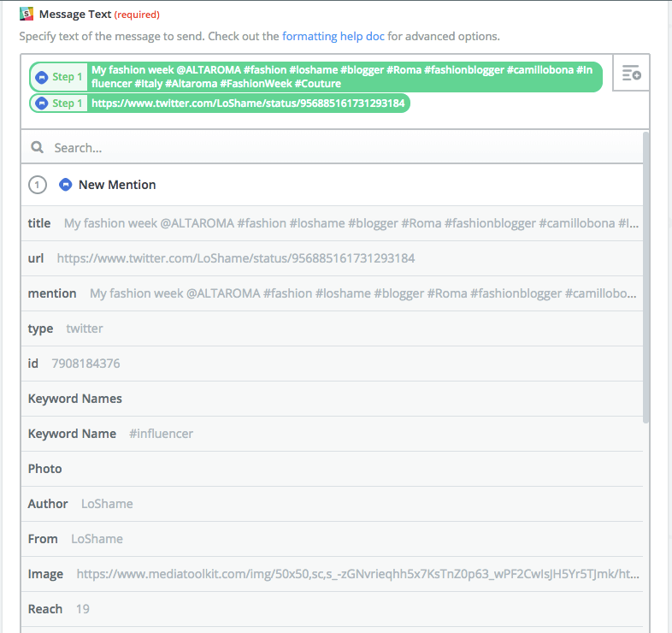Click the circled step number 1 icon

[38, 185]
